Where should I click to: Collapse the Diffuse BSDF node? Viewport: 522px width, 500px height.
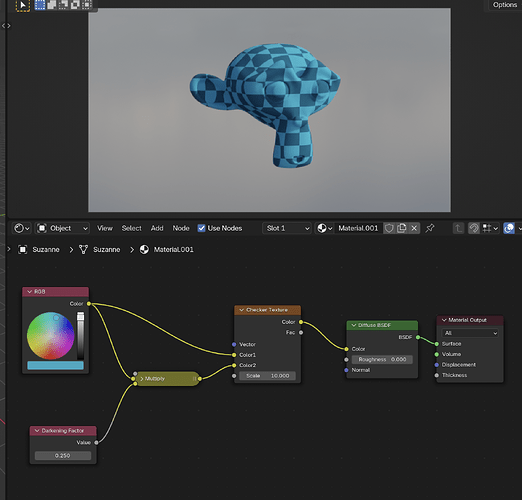(x=354, y=325)
